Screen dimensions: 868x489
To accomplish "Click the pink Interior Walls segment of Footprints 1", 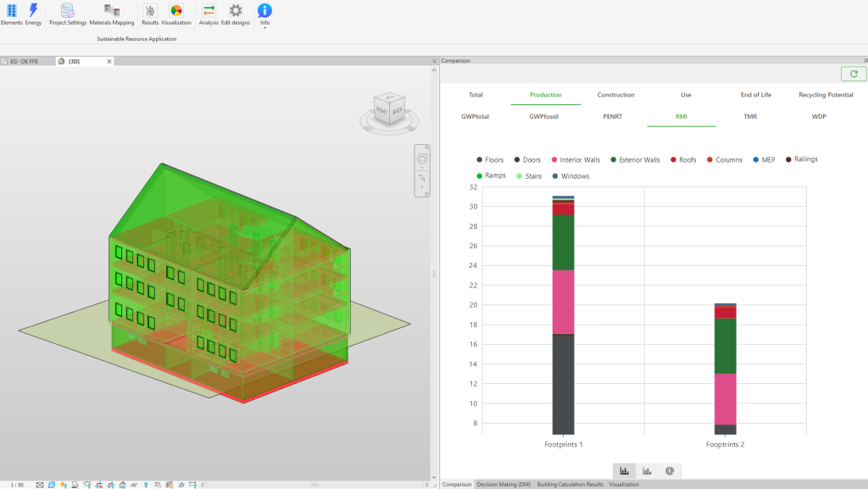I will 563,302.
